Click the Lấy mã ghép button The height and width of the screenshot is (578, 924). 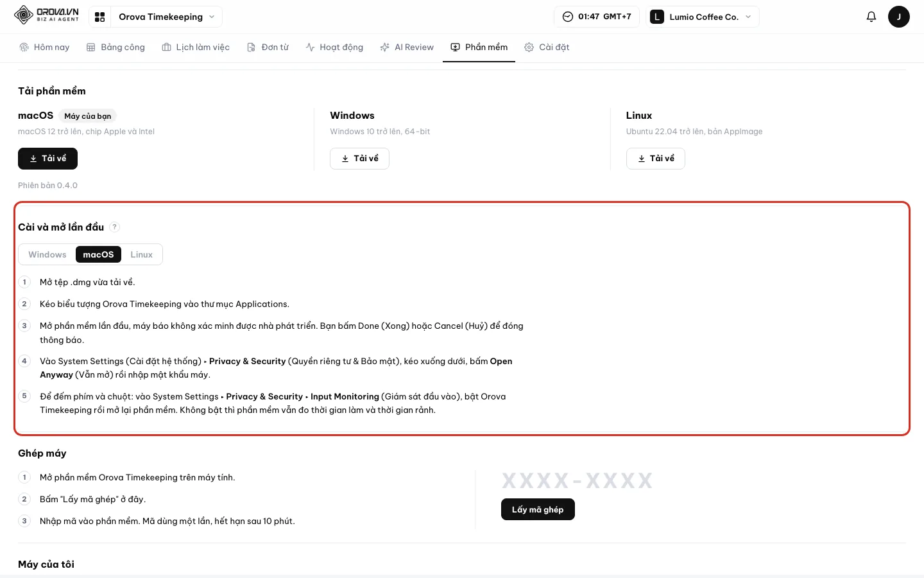pyautogui.click(x=538, y=509)
